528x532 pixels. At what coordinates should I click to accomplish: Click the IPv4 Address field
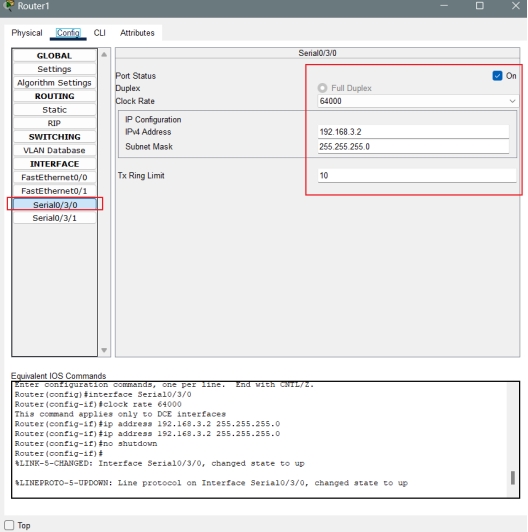(413, 132)
